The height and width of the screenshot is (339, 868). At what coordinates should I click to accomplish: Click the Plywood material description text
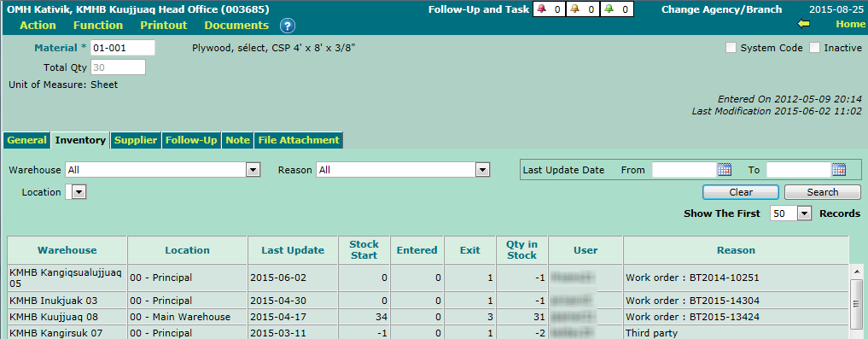273,48
